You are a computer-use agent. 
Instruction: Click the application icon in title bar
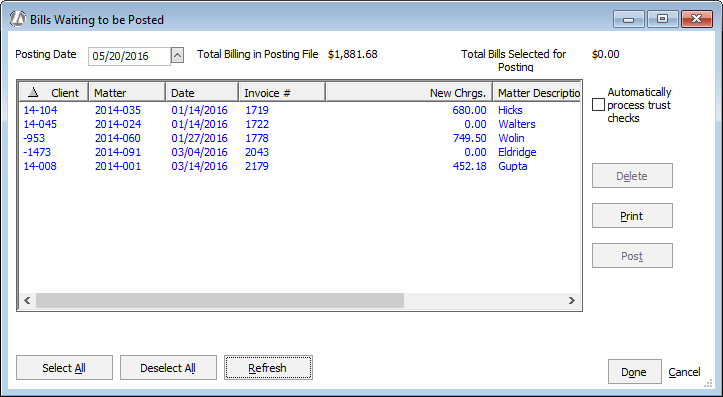click(18, 19)
